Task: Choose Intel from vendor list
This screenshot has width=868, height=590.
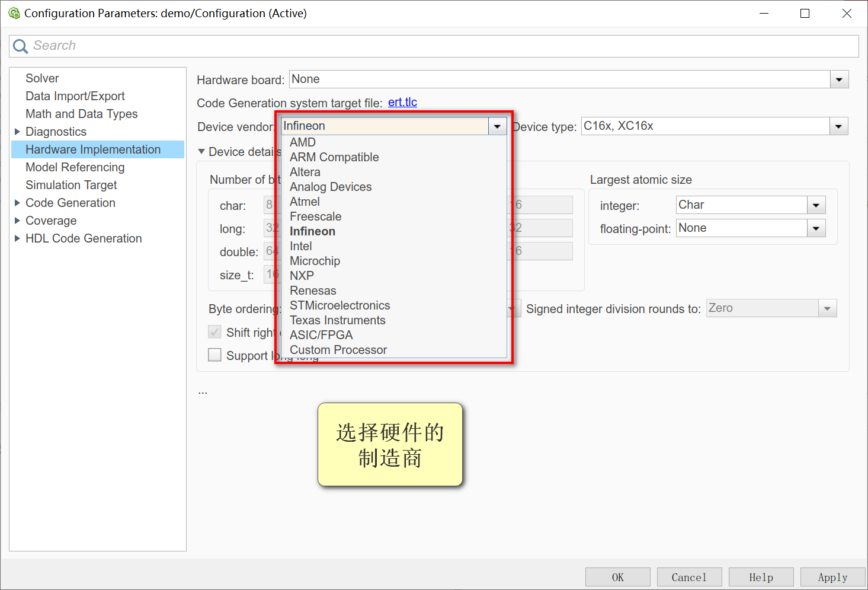Action: pyautogui.click(x=301, y=246)
